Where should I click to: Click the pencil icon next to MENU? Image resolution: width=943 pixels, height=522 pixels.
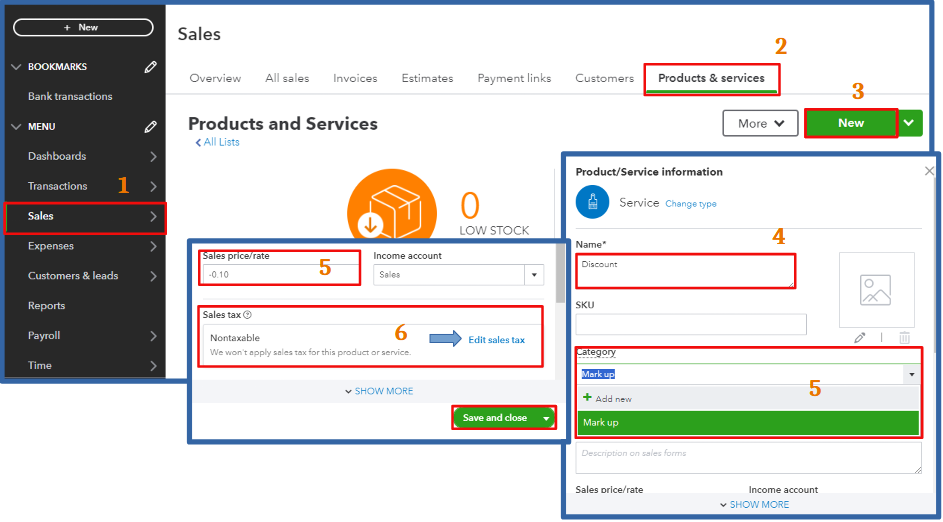point(150,126)
